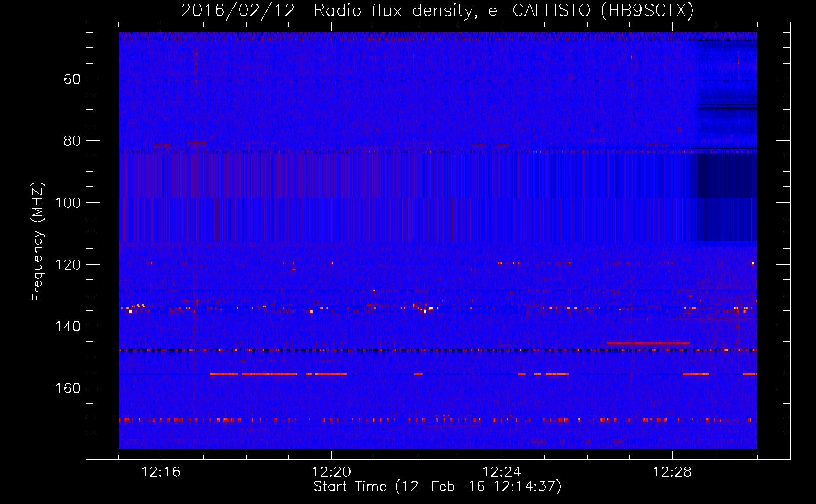Click the plot title text '2016/02/12 Radio flux density'

[328, 11]
